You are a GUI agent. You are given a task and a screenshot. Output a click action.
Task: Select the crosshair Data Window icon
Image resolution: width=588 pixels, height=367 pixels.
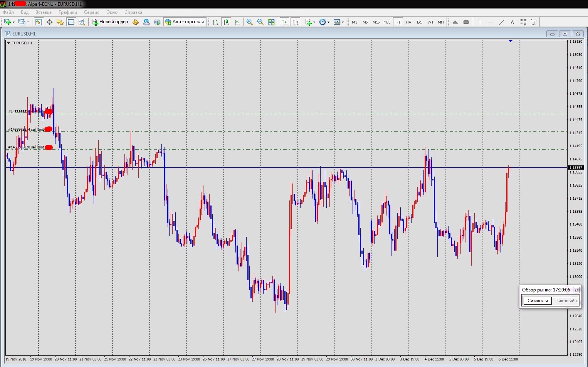pos(49,22)
